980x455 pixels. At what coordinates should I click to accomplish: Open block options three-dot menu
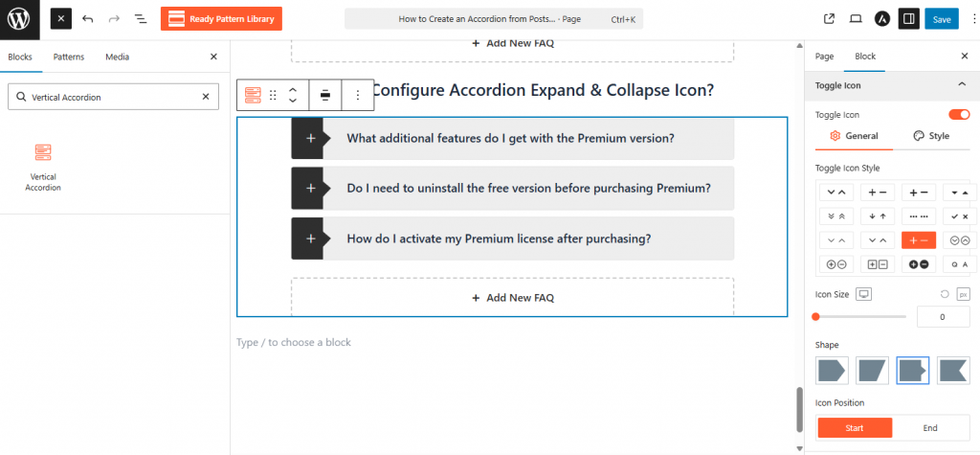pyautogui.click(x=358, y=95)
